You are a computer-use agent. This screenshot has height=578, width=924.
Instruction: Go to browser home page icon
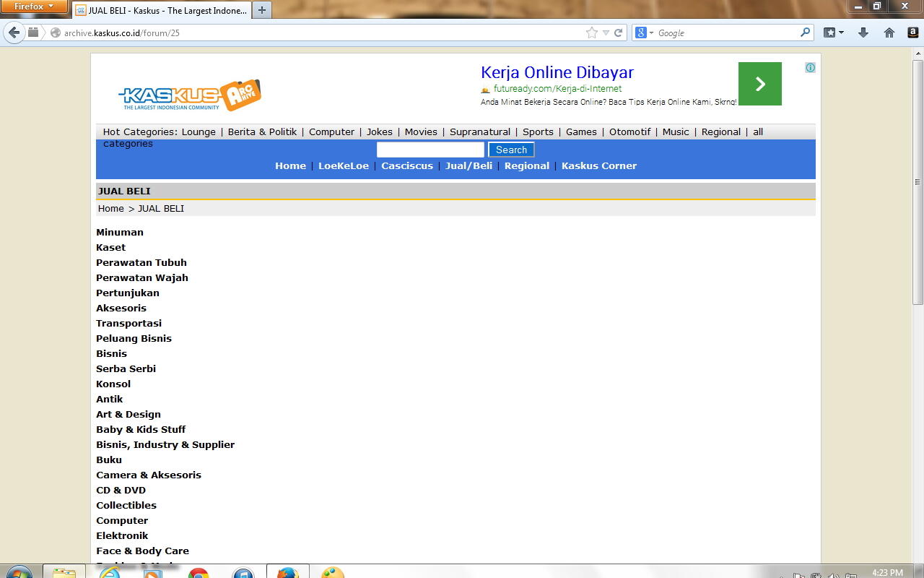889,33
